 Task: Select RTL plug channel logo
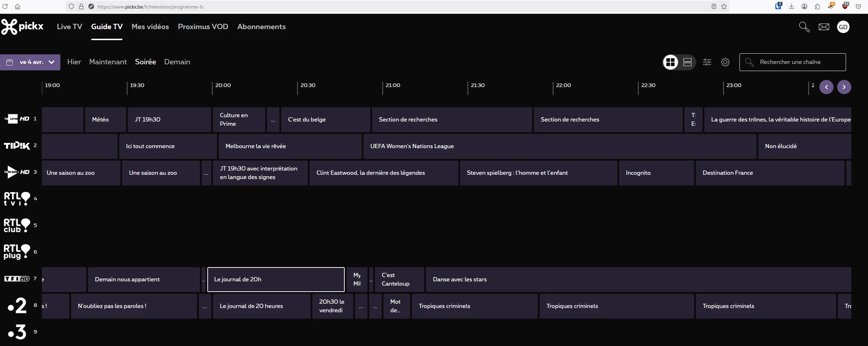[x=17, y=252]
